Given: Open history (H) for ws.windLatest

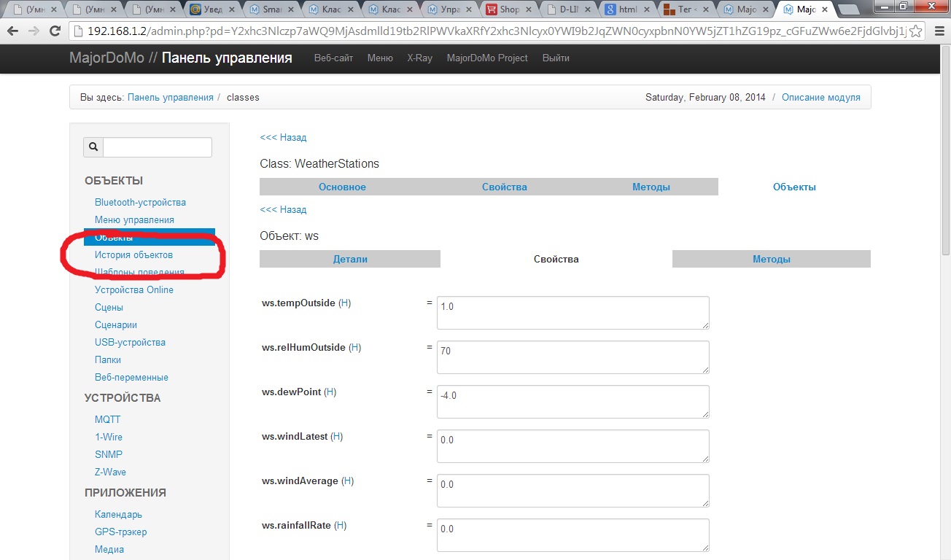Looking at the screenshot, I should tap(337, 436).
